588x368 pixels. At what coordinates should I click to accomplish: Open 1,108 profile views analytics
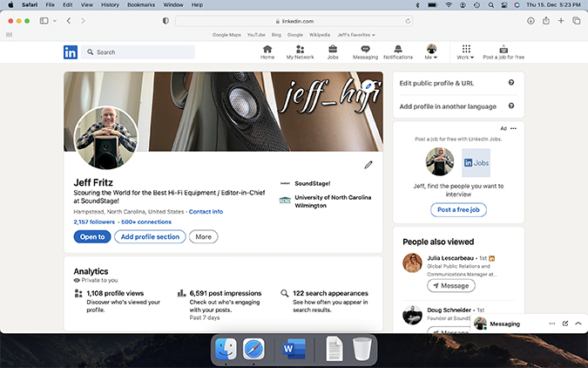coord(115,293)
